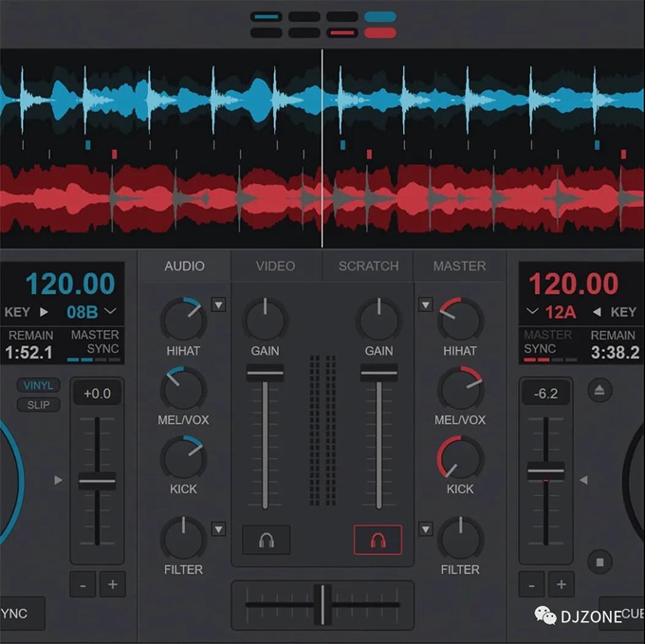The image size is (645, 644).
Task: Select bottom-row filled red layout pill
Action: click(380, 32)
